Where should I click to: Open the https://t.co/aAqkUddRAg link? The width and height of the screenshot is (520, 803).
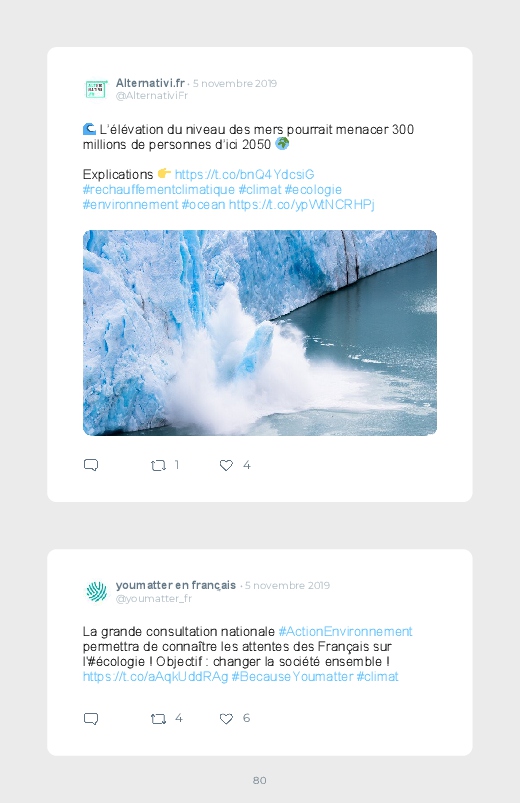[155, 677]
